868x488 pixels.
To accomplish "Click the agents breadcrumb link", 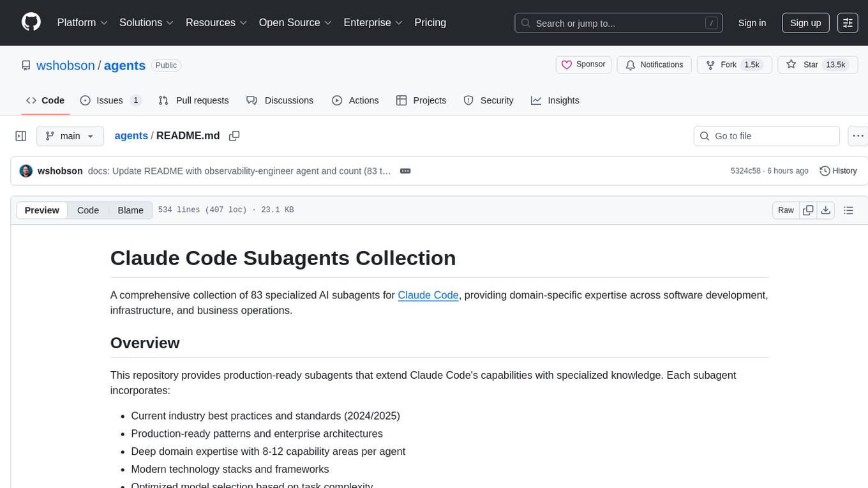I will pyautogui.click(x=131, y=135).
